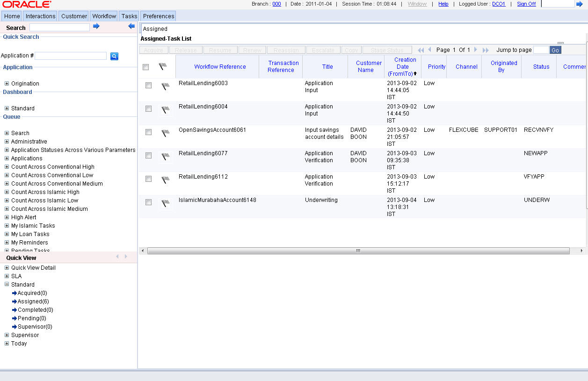This screenshot has width=588, height=381.
Task: Click the flag icon for IslamicMurabahaAccount6148 row
Action: tap(165, 203)
